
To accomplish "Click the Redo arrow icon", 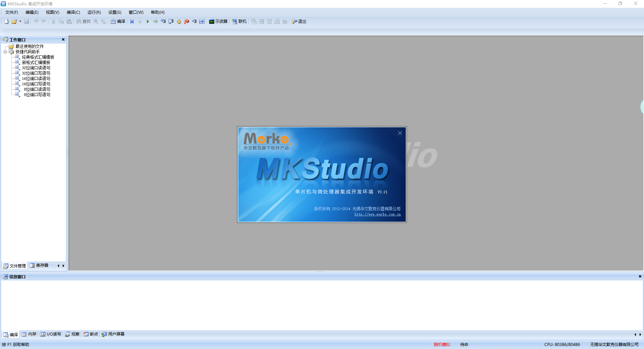I will coord(44,21).
